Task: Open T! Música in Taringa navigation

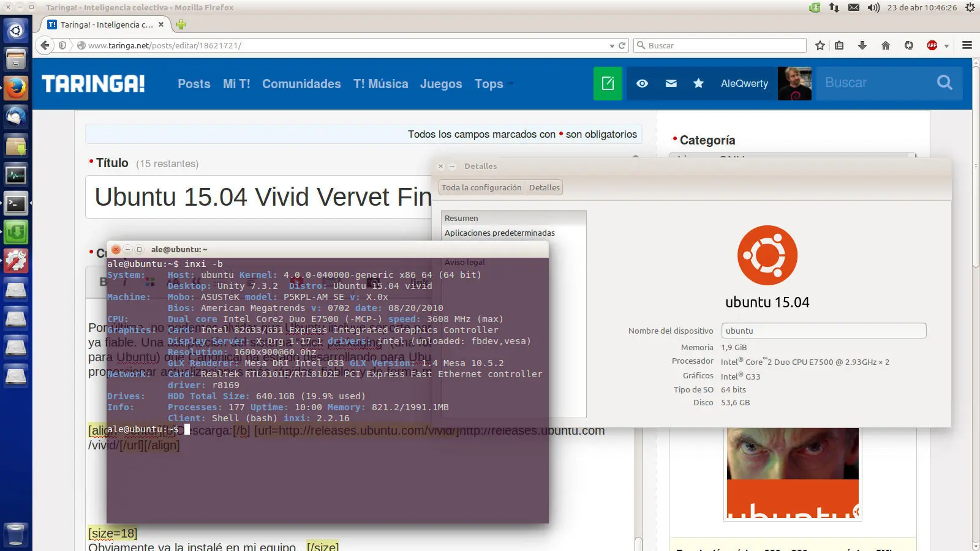Action: point(380,84)
